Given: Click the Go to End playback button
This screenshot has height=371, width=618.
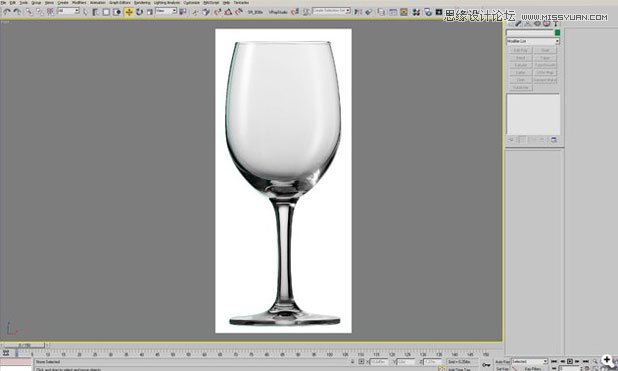Looking at the screenshot, I should pyautogui.click(x=585, y=361).
